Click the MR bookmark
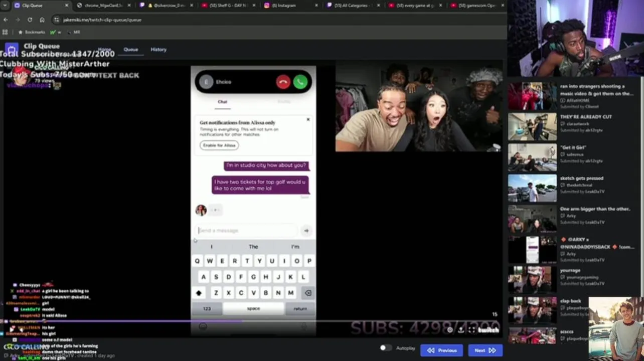644x361 pixels. [73, 32]
